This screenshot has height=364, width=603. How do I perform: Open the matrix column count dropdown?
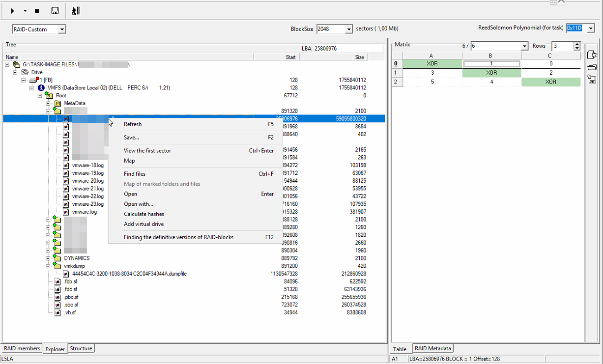click(x=524, y=46)
